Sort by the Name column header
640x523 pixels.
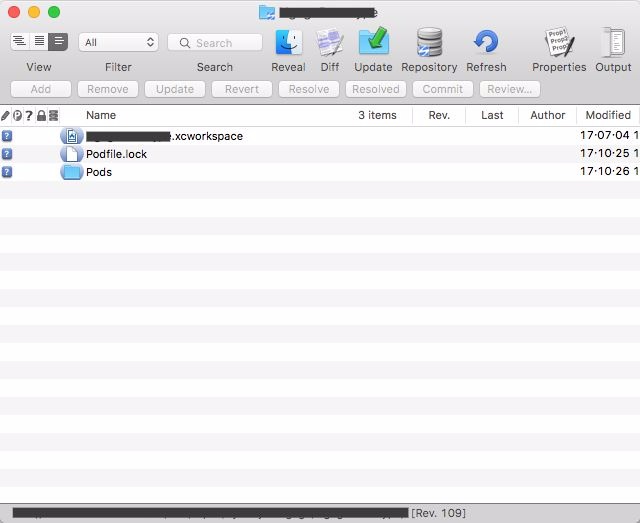click(x=101, y=115)
